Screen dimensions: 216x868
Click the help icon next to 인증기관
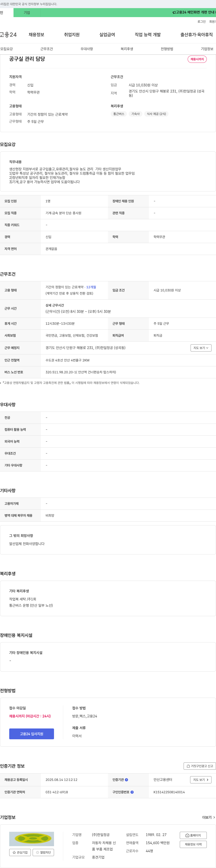coord(126,780)
